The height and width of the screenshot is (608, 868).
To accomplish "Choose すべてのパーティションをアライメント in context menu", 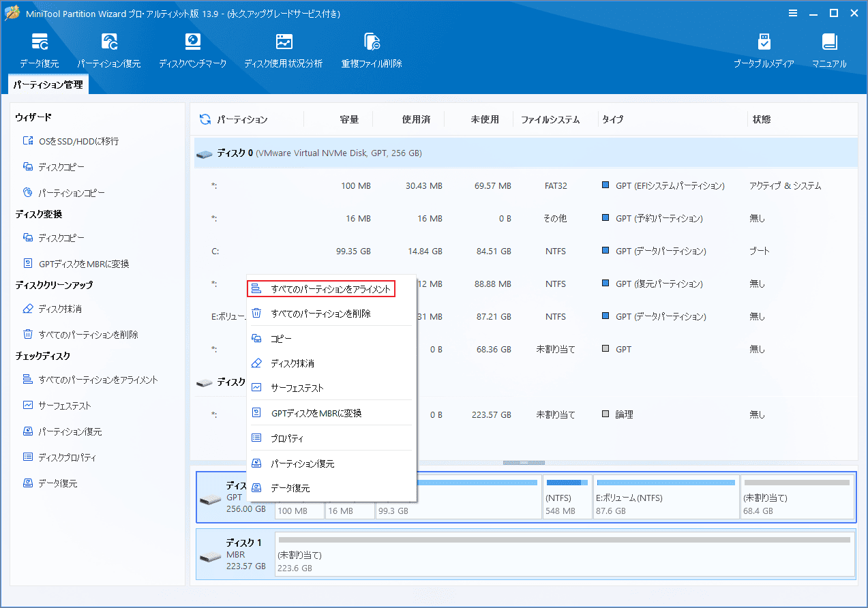I will pyautogui.click(x=321, y=289).
